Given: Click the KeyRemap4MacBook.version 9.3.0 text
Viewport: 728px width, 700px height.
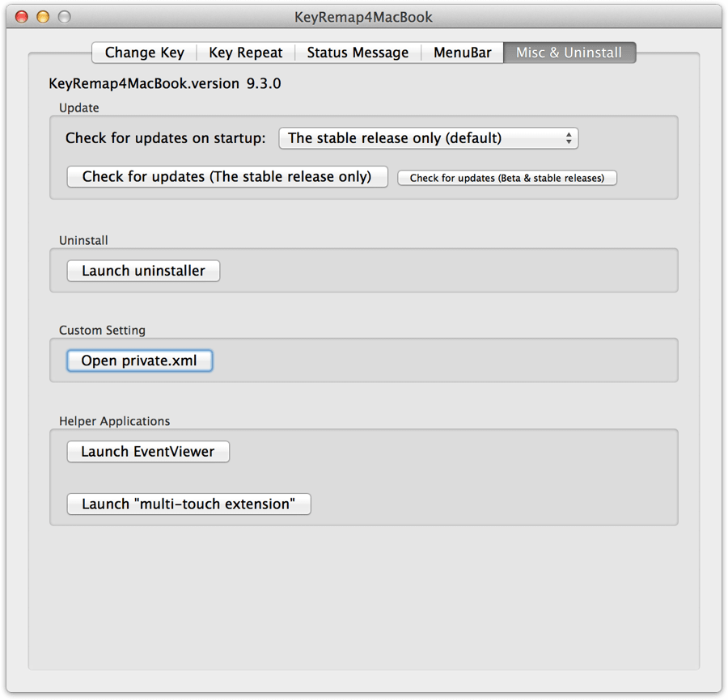Looking at the screenshot, I should [x=165, y=83].
